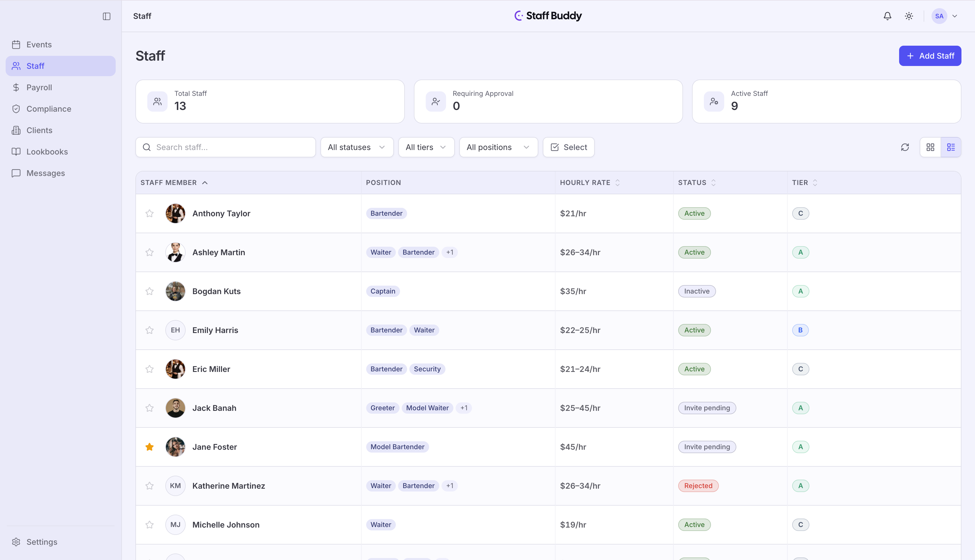Viewport: 975px width, 560px height.
Task: Open the All tiers filter dropdown
Action: [426, 147]
